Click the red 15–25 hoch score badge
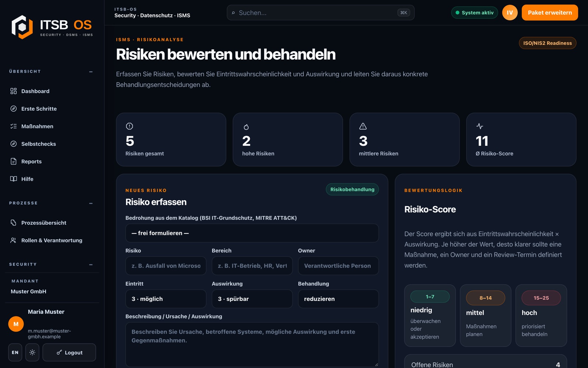 (541, 298)
